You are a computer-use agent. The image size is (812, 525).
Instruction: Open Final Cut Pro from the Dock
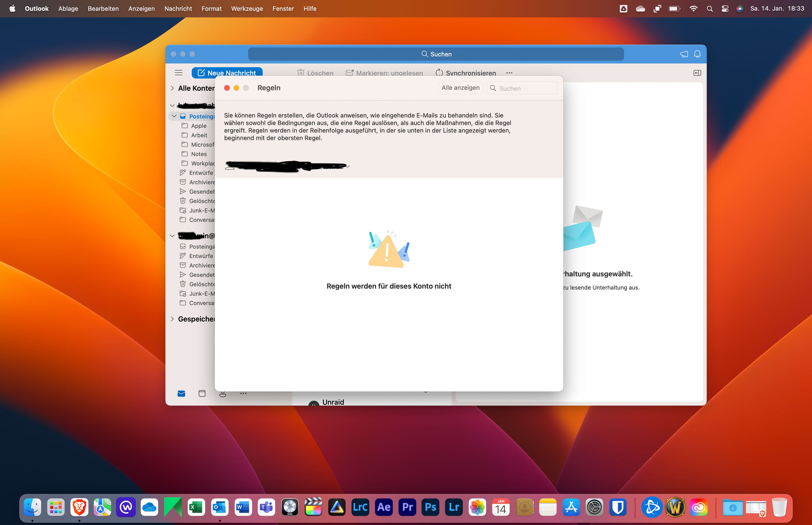(313, 507)
